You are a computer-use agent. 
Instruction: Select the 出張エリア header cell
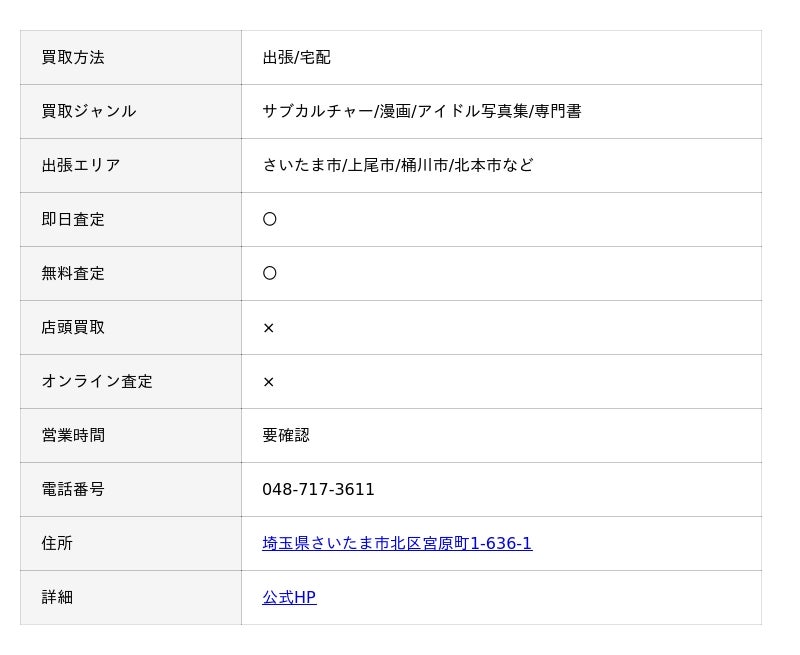(x=131, y=166)
